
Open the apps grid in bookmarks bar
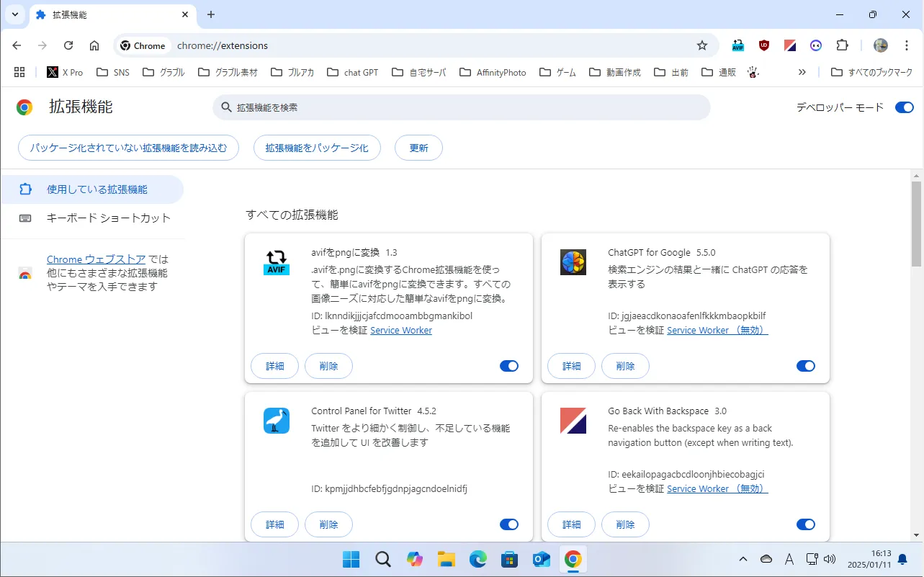(x=19, y=72)
